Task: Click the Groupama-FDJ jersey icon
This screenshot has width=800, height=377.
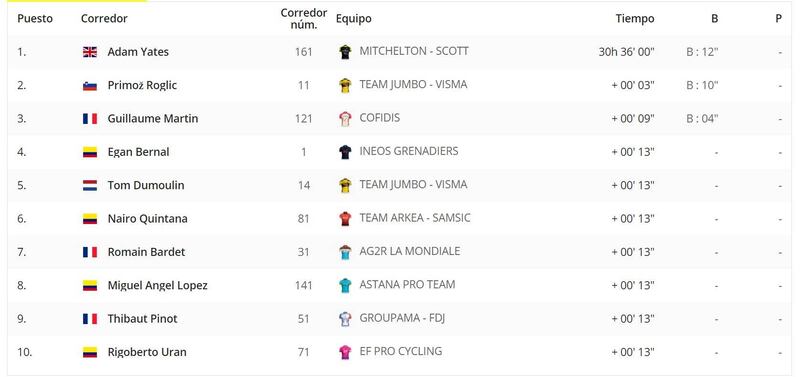Action: [345, 319]
